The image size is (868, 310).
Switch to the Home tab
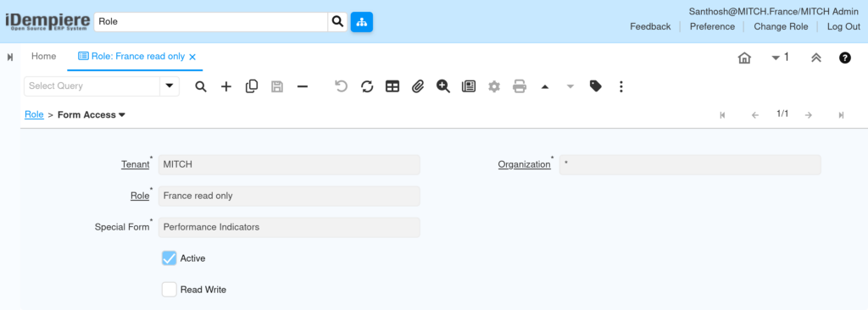click(x=44, y=57)
